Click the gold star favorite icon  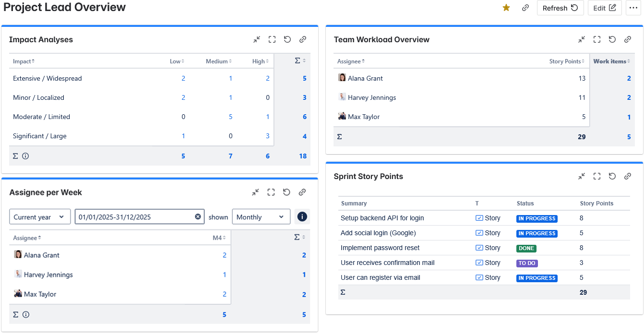coord(506,8)
